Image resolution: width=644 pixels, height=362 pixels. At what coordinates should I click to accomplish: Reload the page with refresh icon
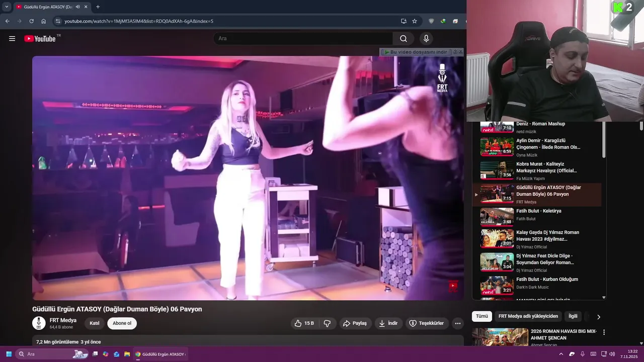31,21
